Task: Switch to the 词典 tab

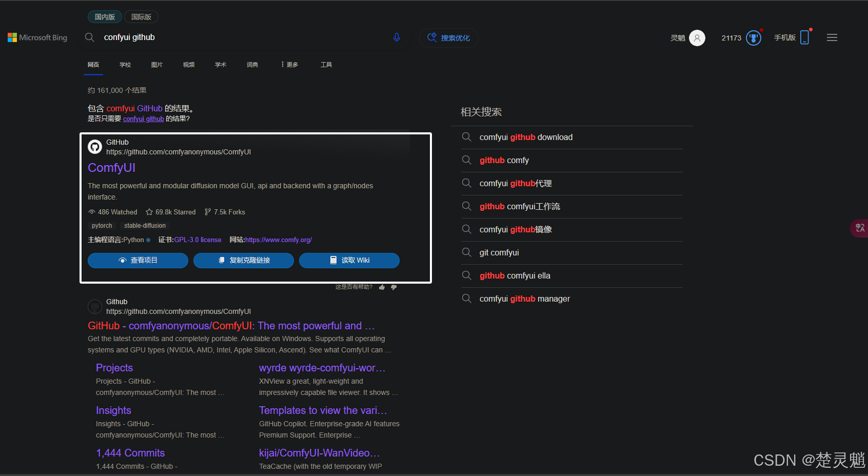Action: (x=252, y=65)
